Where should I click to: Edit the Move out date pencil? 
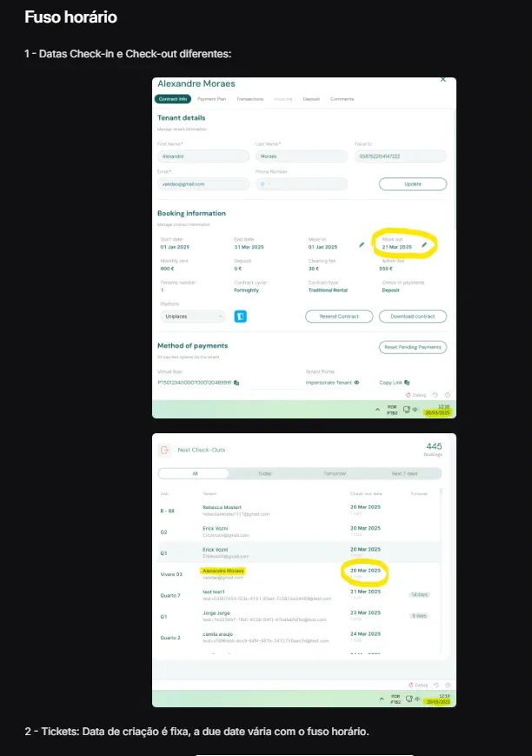pos(424,246)
